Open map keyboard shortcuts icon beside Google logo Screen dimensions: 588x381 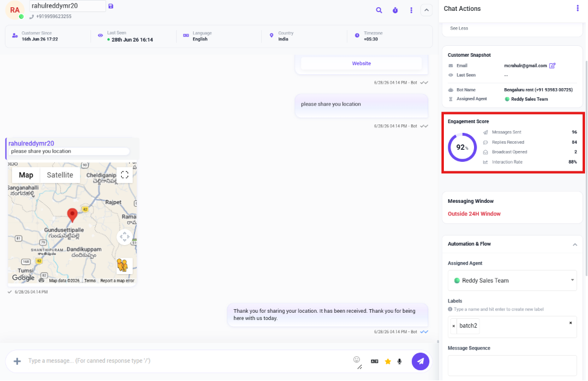[x=41, y=280]
